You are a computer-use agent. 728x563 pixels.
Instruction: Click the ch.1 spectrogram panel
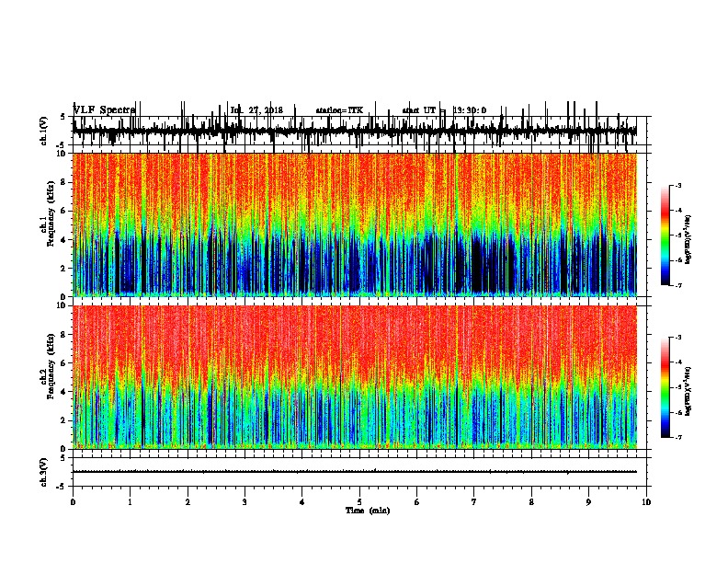click(354, 224)
